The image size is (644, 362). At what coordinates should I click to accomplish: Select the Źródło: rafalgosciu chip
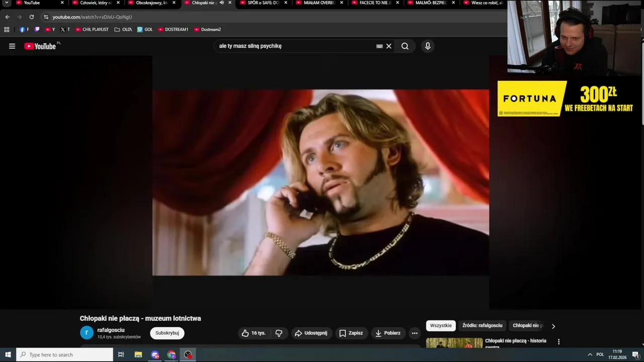(x=482, y=326)
